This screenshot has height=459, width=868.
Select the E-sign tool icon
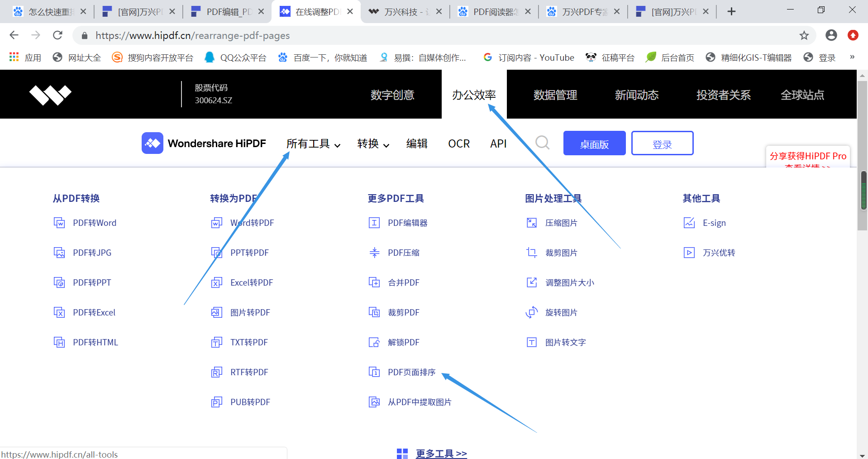(688, 223)
